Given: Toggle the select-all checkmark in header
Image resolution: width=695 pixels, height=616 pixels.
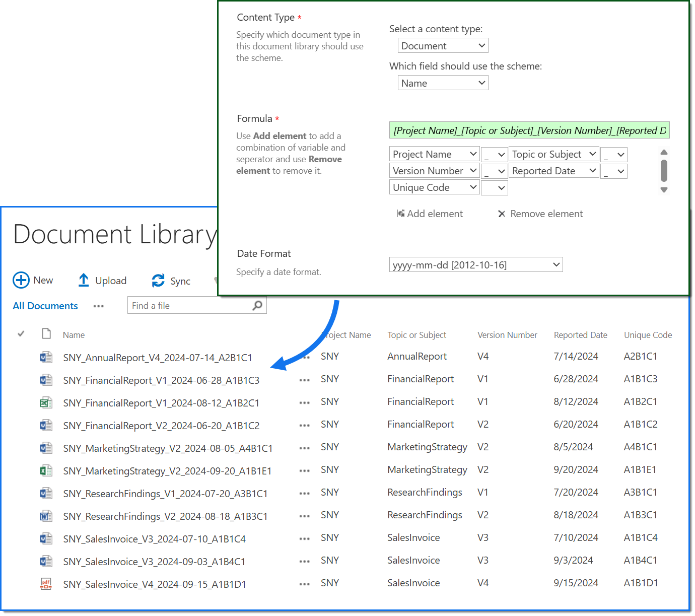Looking at the screenshot, I should [21, 333].
